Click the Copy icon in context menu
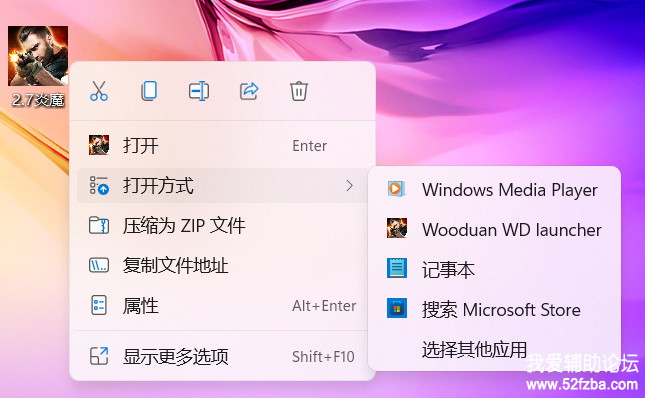The image size is (645, 398). (x=149, y=91)
